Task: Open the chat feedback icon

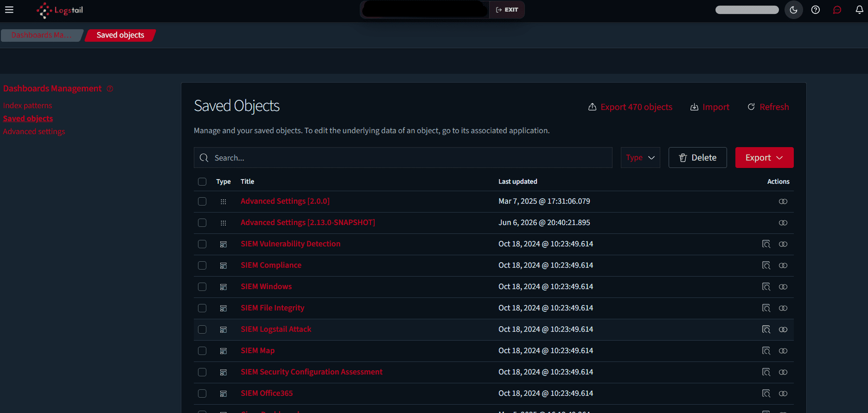Action: (837, 10)
